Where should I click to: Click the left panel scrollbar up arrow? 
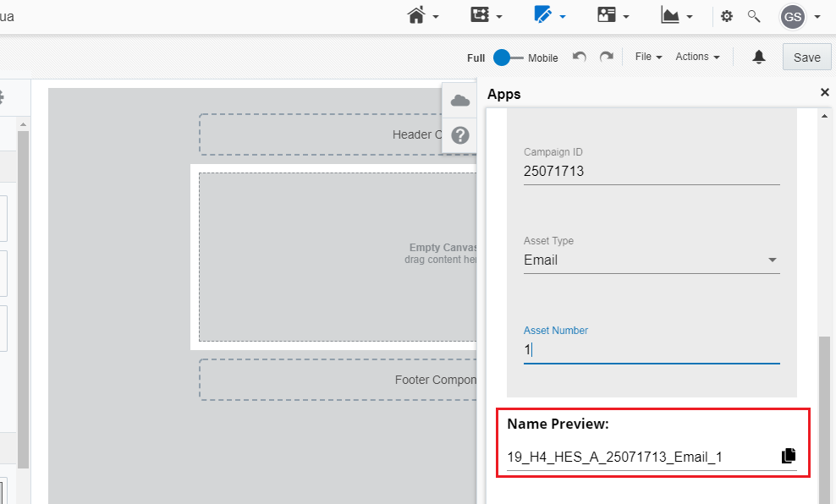pos(23,124)
